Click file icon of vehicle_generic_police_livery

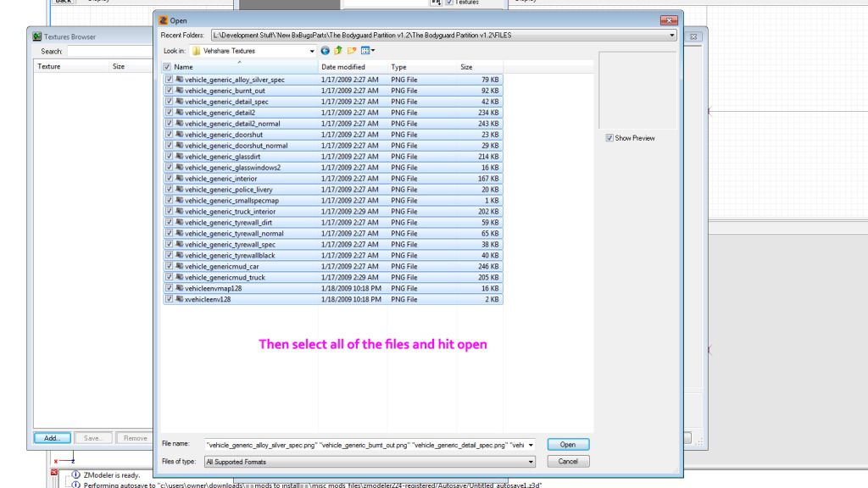(x=180, y=189)
